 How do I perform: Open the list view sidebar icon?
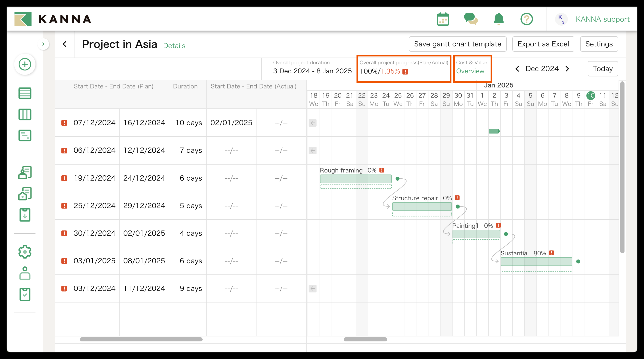click(25, 93)
